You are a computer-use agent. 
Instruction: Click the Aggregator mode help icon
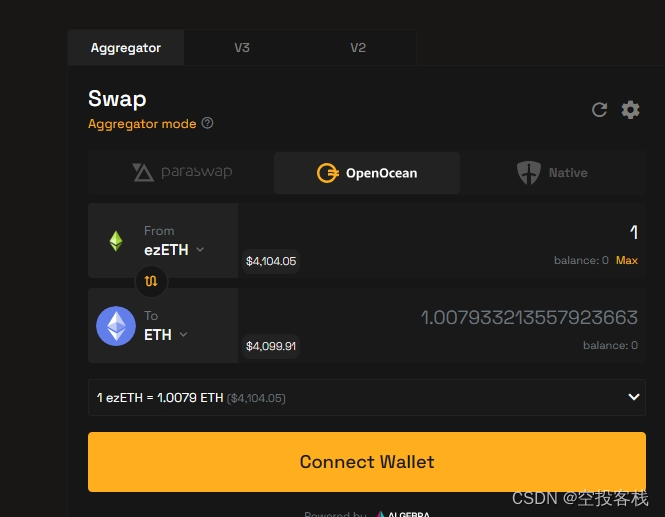click(x=207, y=123)
